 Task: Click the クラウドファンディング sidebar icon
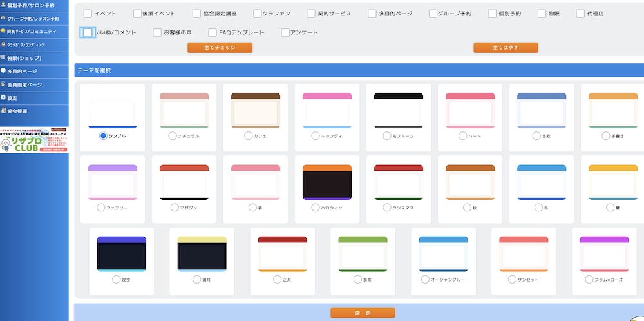point(3,44)
